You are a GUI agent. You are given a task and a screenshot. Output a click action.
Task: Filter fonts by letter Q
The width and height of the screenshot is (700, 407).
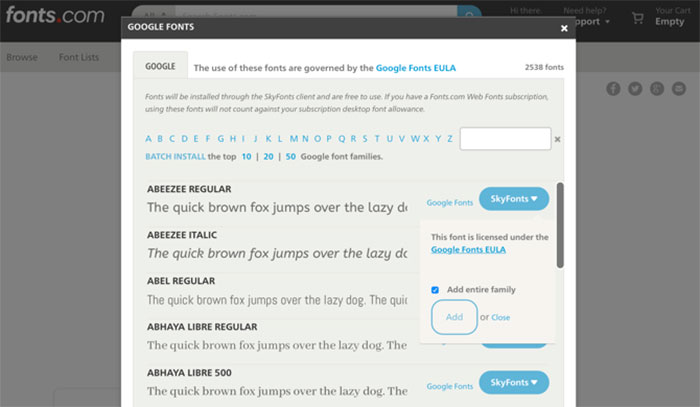(342, 139)
